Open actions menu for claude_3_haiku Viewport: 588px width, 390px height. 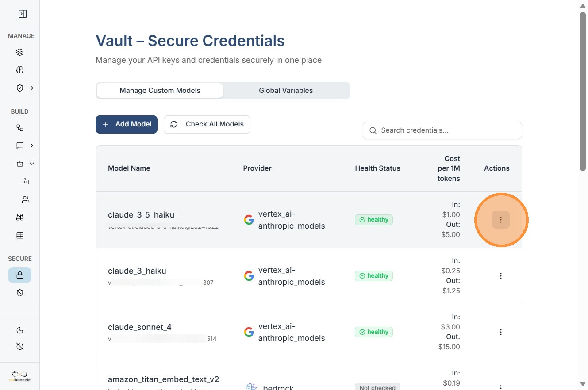click(501, 276)
